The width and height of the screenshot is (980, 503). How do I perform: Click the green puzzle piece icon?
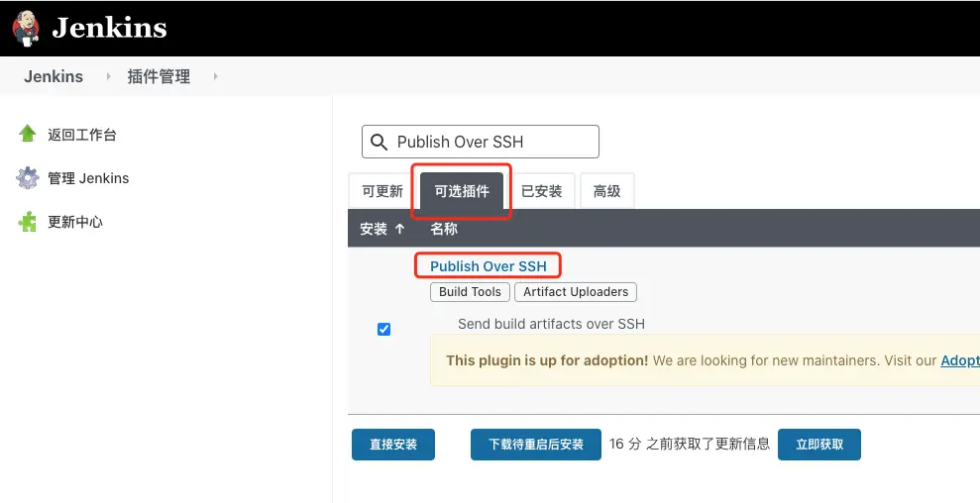tap(28, 222)
